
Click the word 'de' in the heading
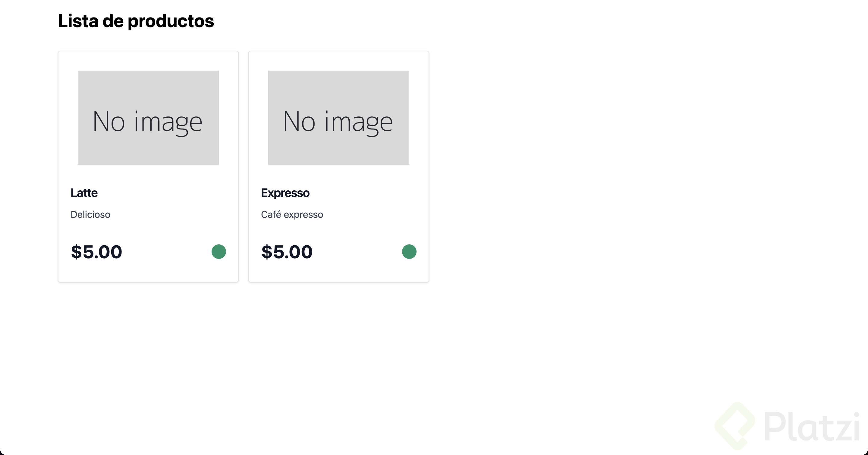pyautogui.click(x=113, y=21)
